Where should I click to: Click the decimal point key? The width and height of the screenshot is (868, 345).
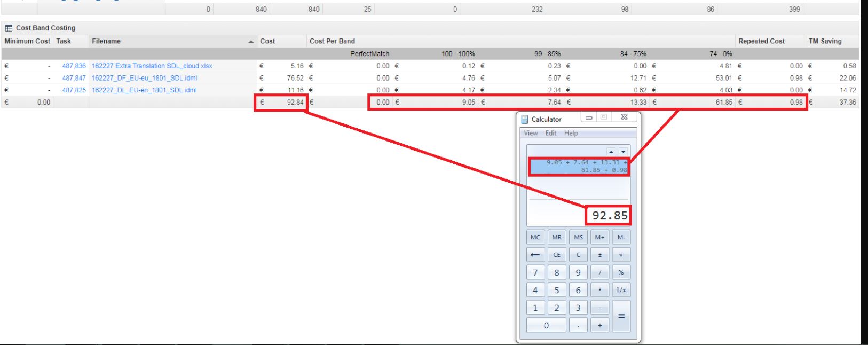pos(578,325)
